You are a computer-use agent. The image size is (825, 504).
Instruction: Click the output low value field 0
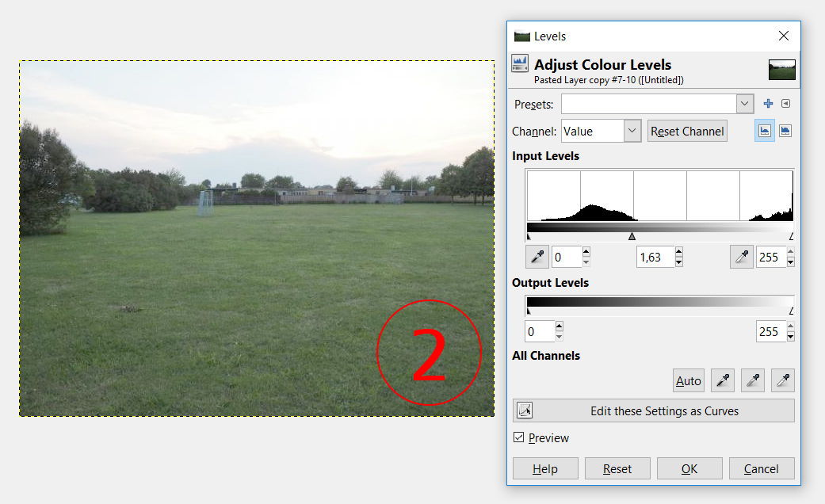coord(540,331)
